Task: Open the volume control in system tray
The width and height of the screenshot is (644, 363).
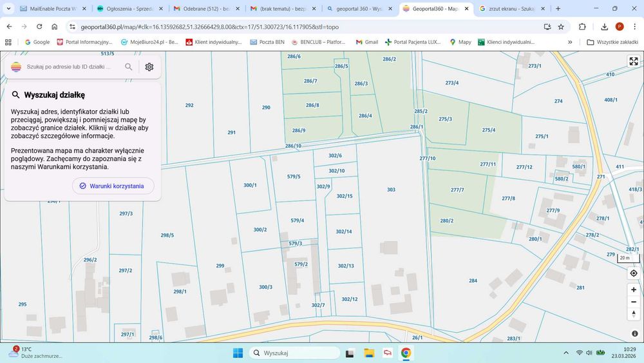Action: tap(589, 353)
